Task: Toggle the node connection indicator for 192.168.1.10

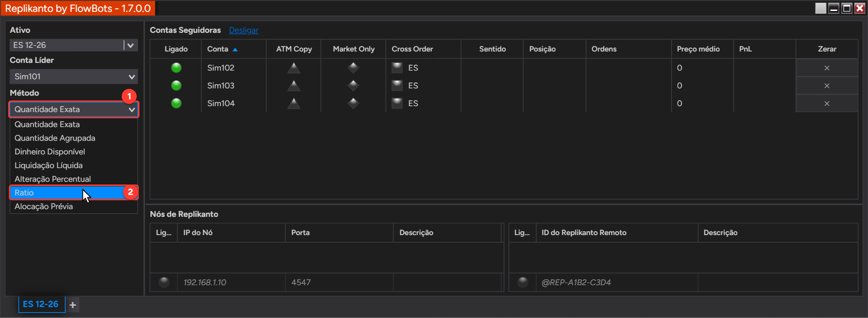Action: coord(164,282)
